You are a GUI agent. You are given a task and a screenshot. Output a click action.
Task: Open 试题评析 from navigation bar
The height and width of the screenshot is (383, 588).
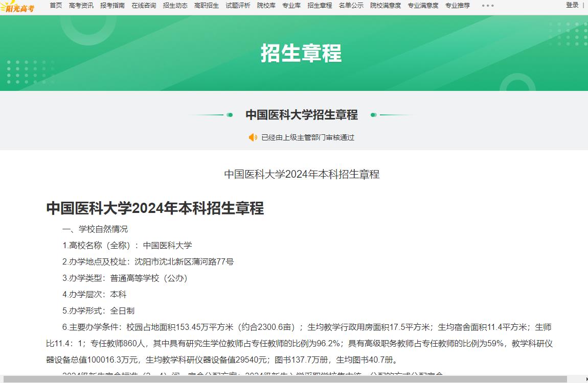pos(238,6)
